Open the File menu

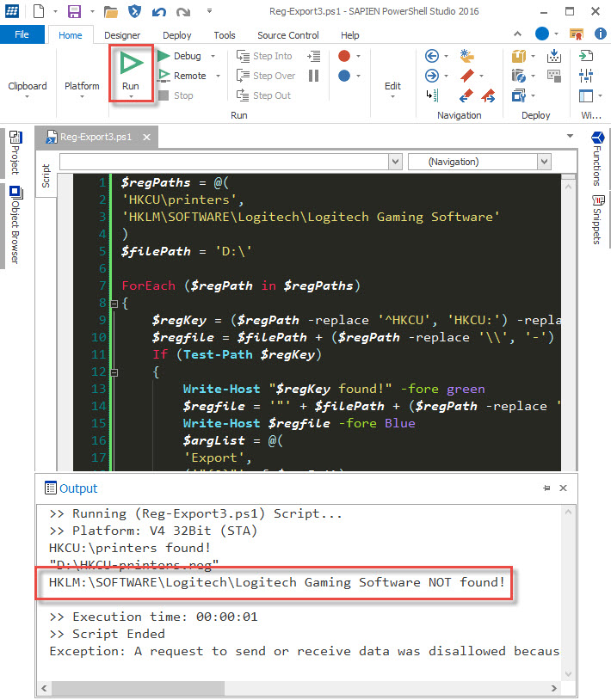[22, 34]
